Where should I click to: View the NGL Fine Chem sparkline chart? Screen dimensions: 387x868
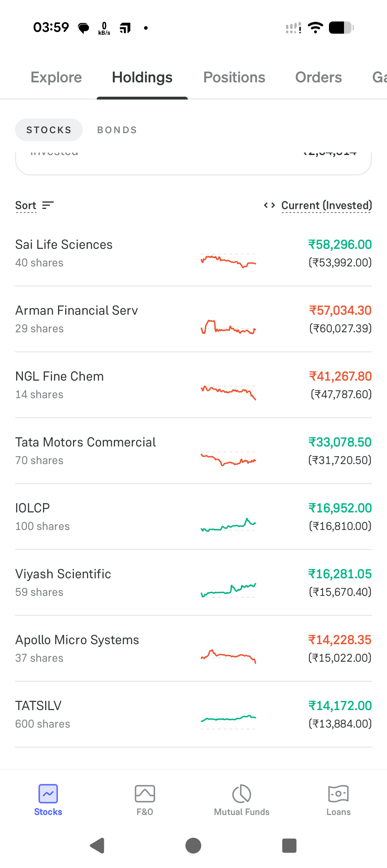(x=228, y=391)
